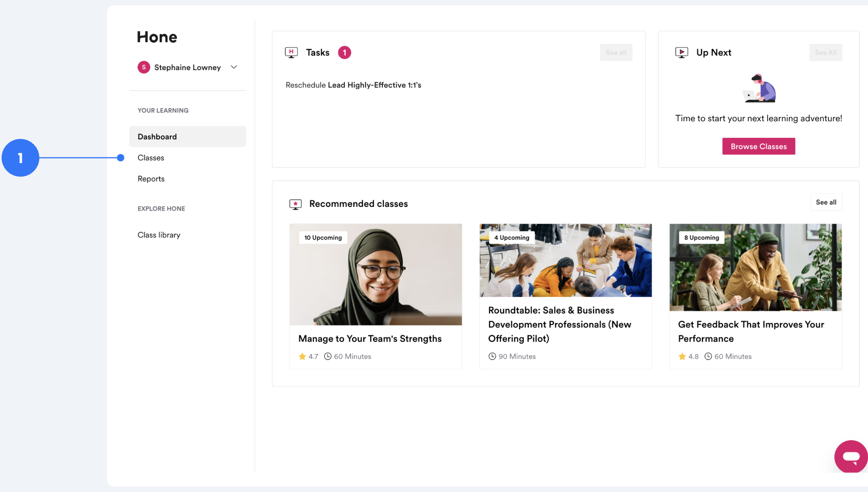This screenshot has height=492, width=868.
Task: Click the Hone logo
Action: (x=157, y=37)
